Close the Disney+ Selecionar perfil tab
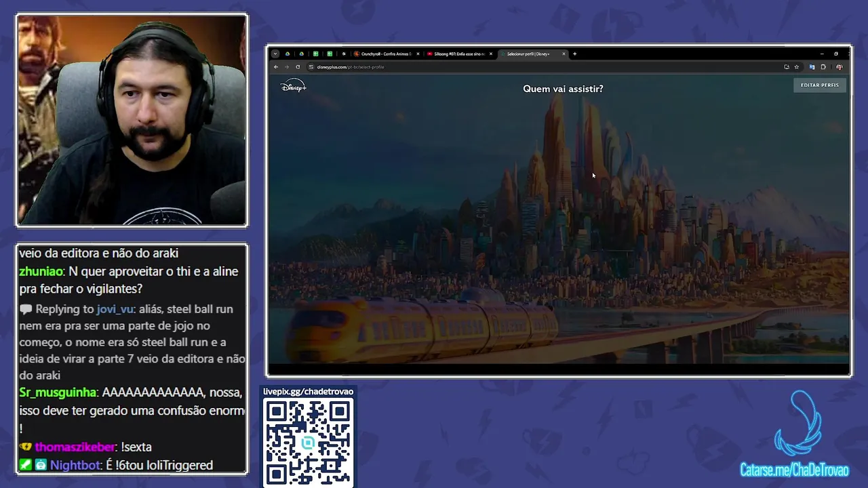 564,54
